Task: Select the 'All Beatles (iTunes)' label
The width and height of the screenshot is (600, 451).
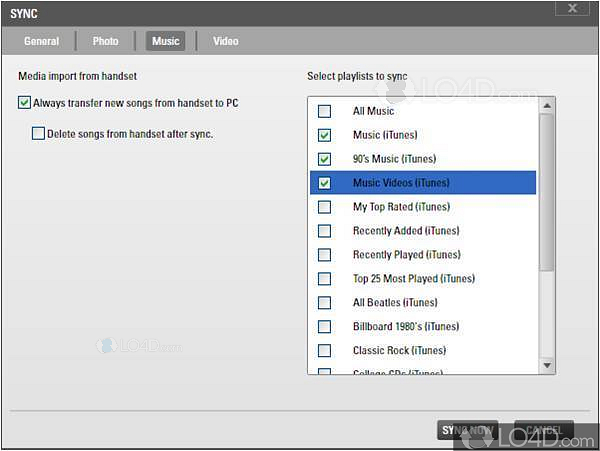Action: (x=395, y=303)
